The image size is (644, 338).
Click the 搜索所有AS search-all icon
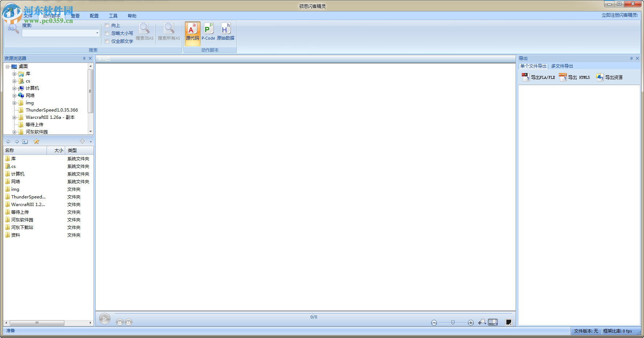click(x=169, y=32)
